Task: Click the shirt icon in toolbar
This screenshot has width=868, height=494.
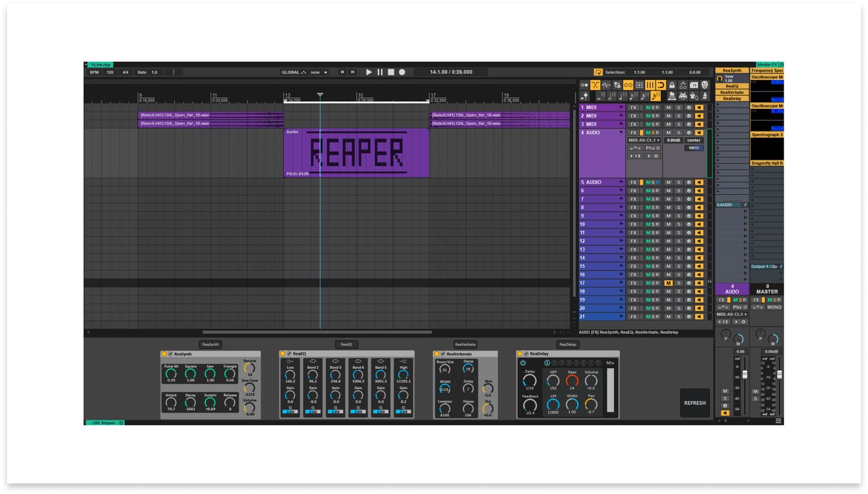Action: tap(694, 96)
